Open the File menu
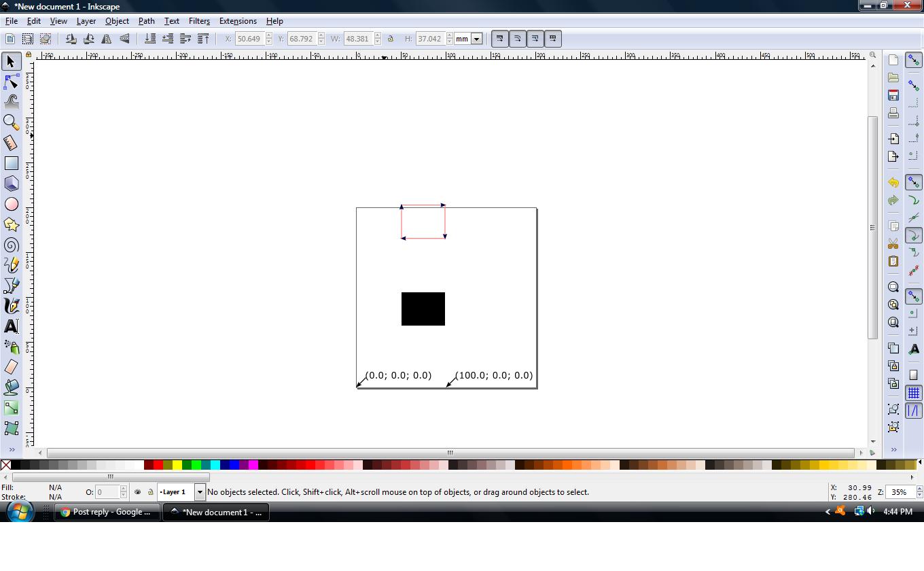Image resolution: width=924 pixels, height=571 pixels. coord(12,21)
